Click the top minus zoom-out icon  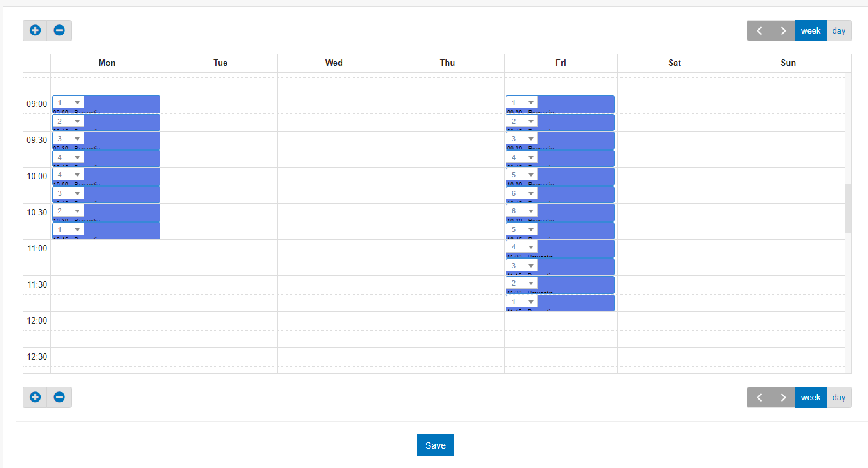[59, 30]
